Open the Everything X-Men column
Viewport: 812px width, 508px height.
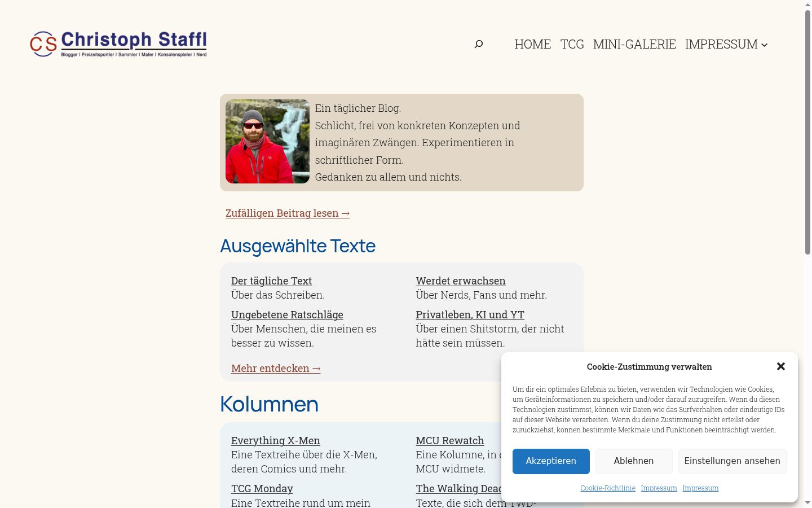click(x=275, y=440)
